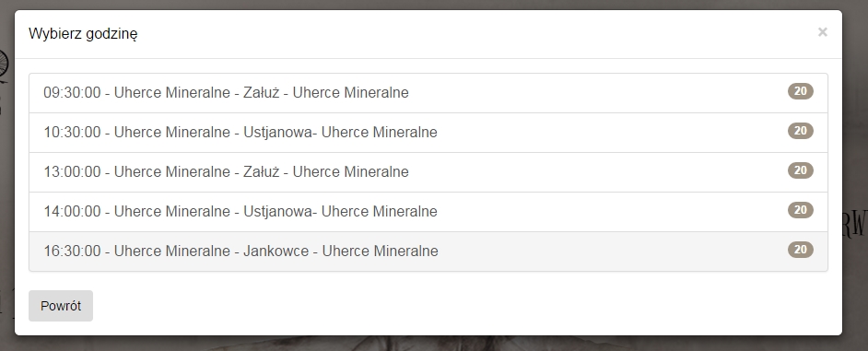Close the Wybierz godzinę dialog
The height and width of the screenshot is (351, 868).
(822, 32)
